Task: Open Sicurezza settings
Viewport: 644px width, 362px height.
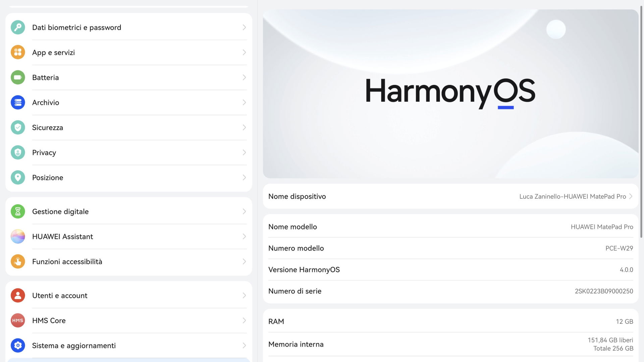Action: 129,127
